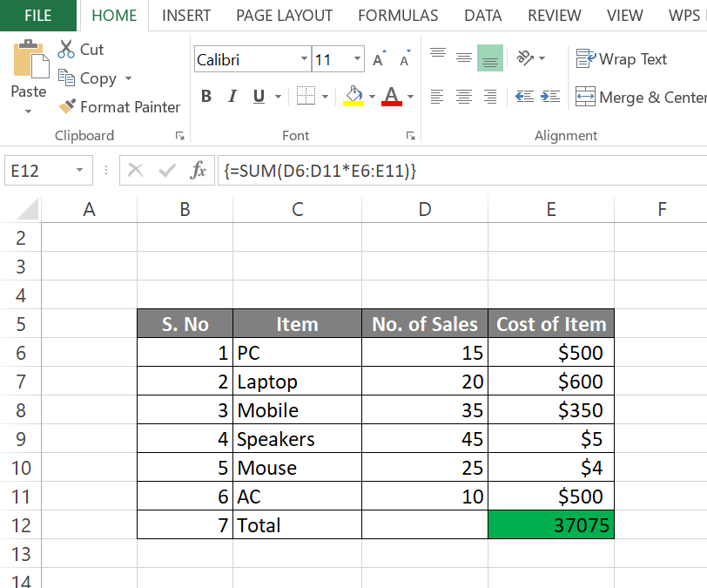Increase font size with larger A icon

(378, 60)
